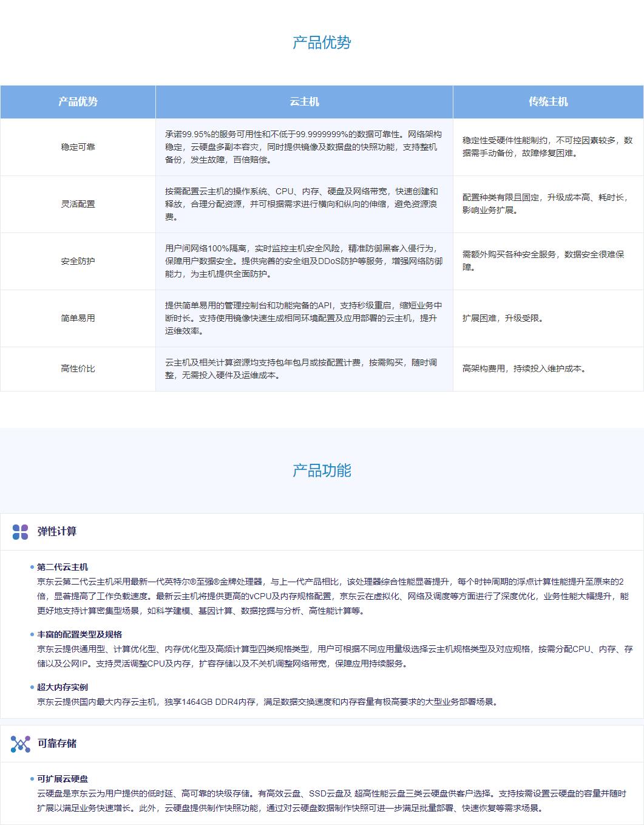The image size is (644, 825).
Task: Click the 高架构费用 traditional host cell
Action: click(x=524, y=368)
